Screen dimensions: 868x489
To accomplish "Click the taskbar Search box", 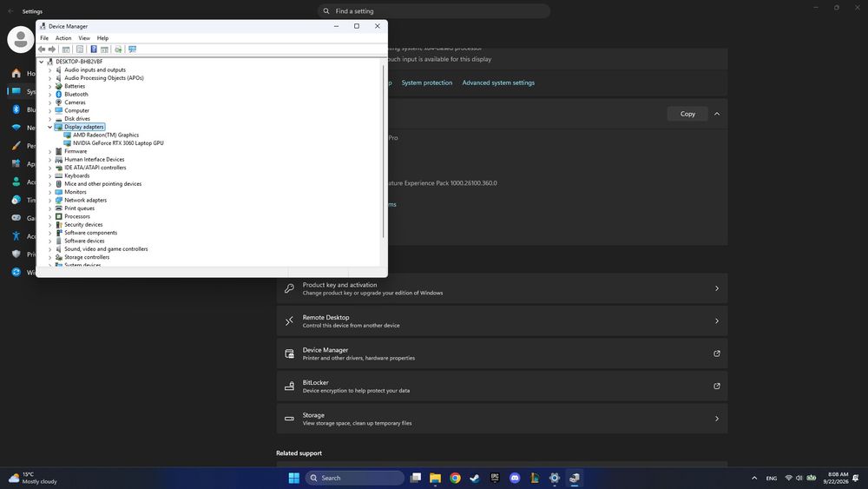I will (x=354, y=478).
